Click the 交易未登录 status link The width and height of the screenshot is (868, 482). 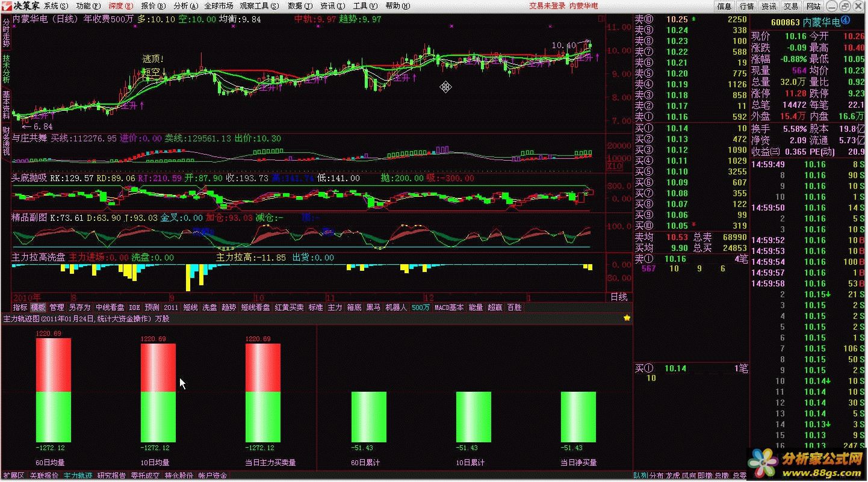[547, 6]
